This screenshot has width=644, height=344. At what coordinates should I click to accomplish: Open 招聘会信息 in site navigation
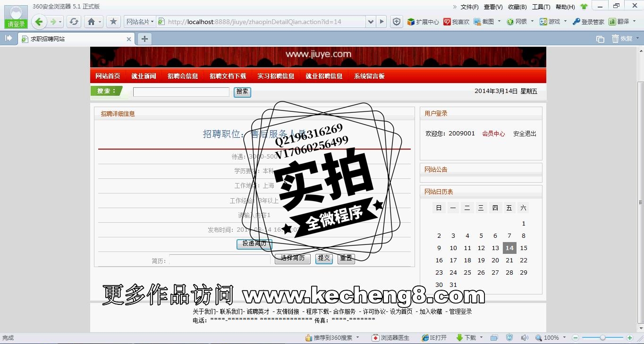point(183,76)
